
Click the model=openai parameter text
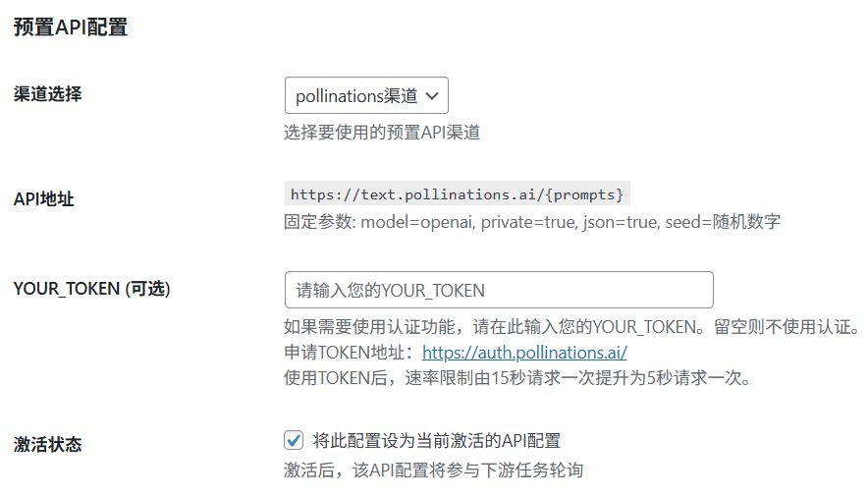point(419,222)
